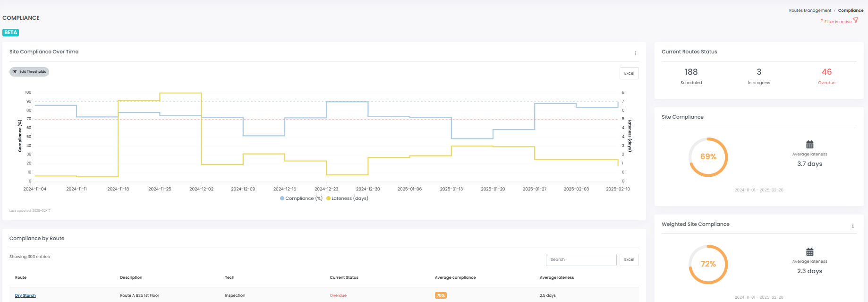This screenshot has height=302, width=868.
Task: Click the 2.3 days average lateness value
Action: (x=809, y=271)
